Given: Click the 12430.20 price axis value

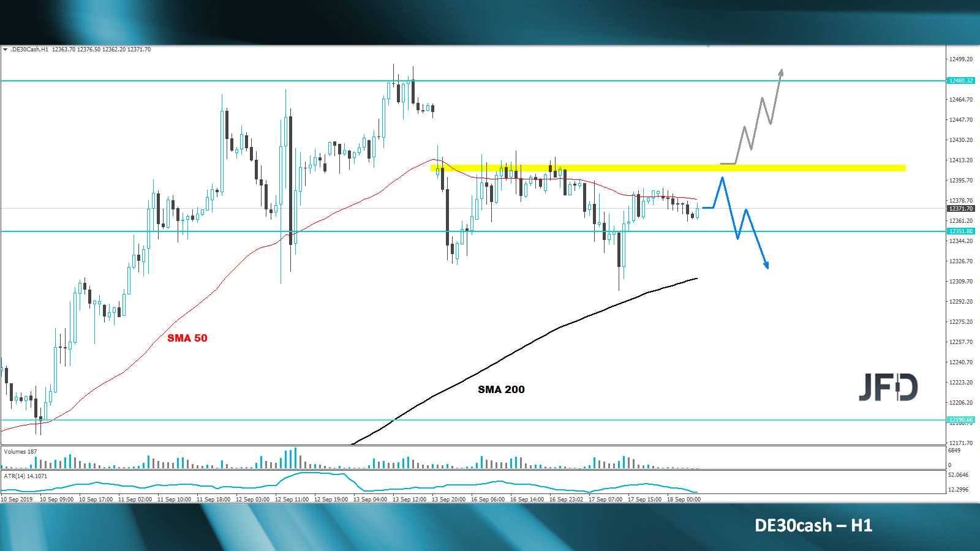Looking at the screenshot, I should pos(961,140).
